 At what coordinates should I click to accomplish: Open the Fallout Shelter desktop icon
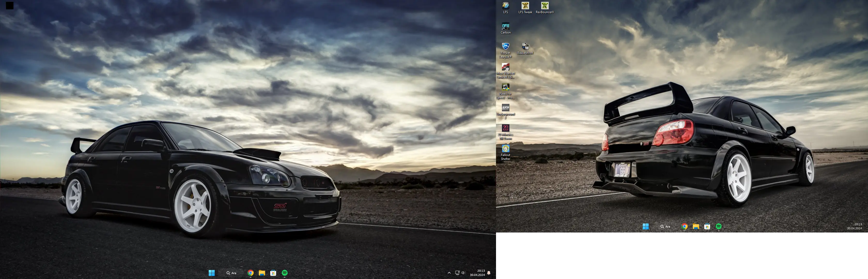click(x=506, y=153)
